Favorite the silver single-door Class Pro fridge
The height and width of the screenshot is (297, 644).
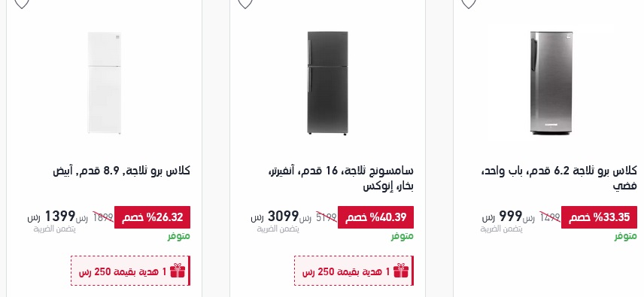coord(469,3)
